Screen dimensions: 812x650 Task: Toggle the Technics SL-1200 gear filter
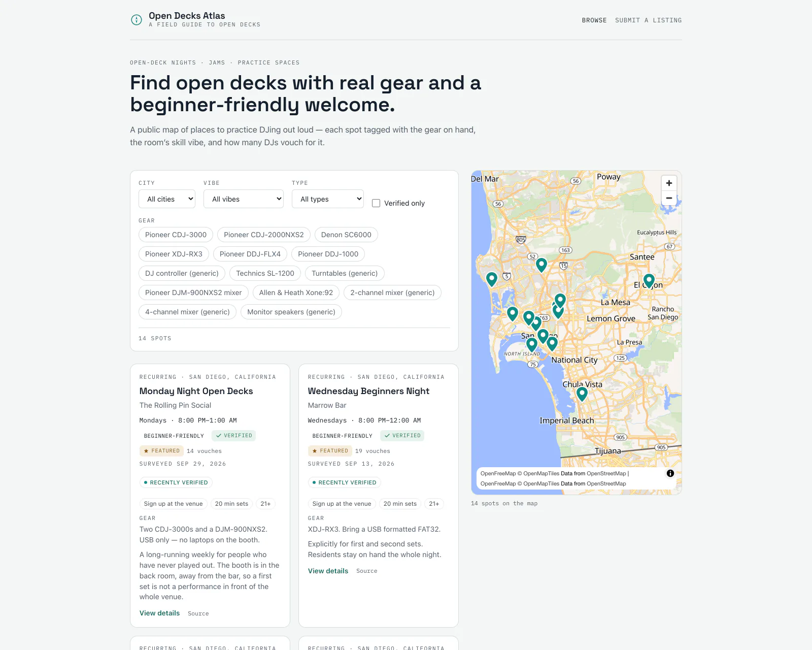coord(265,273)
